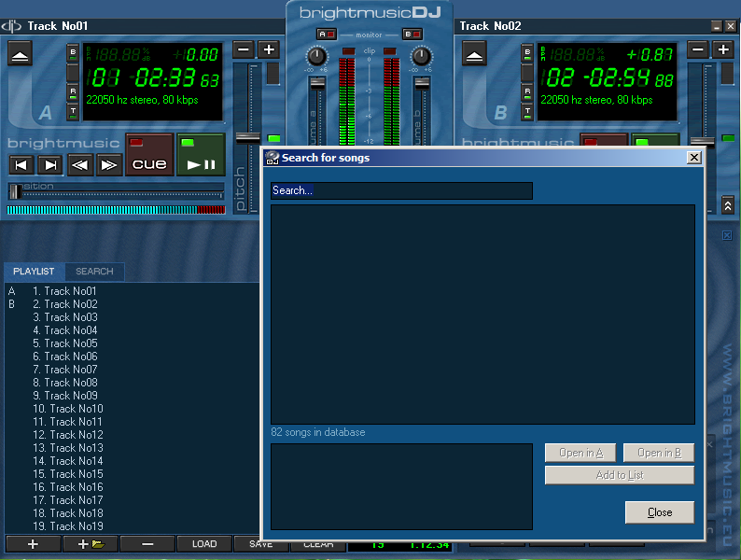Add a file to playlist with plus button
Screen dimensions: 741x560
pos(33,544)
